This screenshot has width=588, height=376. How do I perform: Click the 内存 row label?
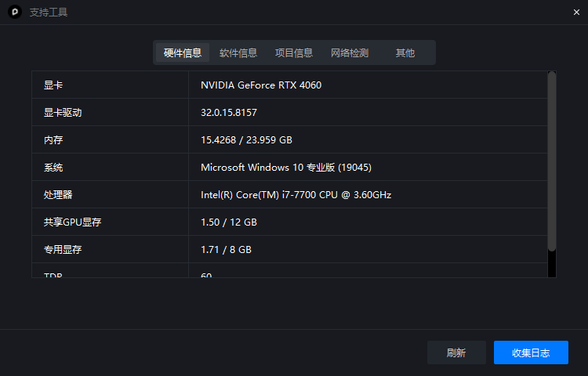[x=53, y=140]
